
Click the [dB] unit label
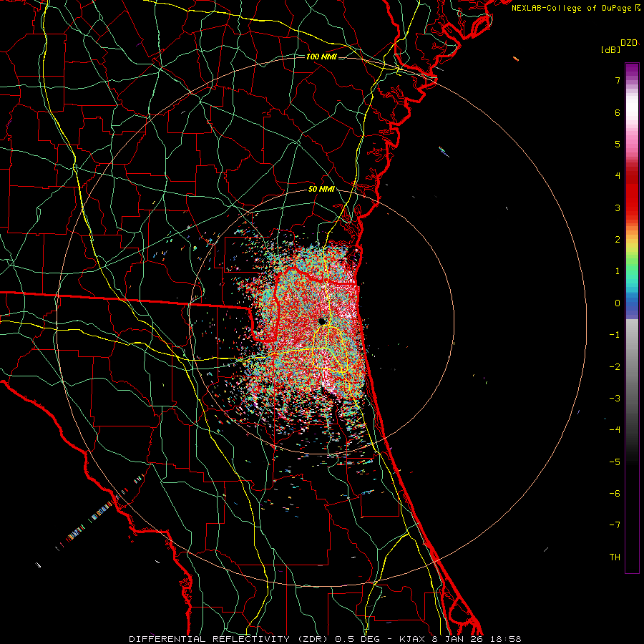click(610, 49)
